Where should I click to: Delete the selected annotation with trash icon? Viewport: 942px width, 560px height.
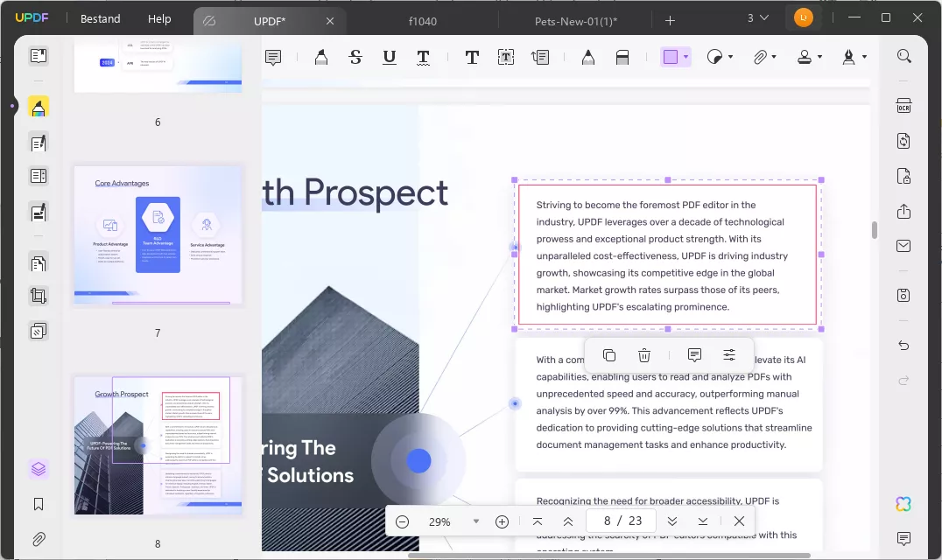[644, 355]
